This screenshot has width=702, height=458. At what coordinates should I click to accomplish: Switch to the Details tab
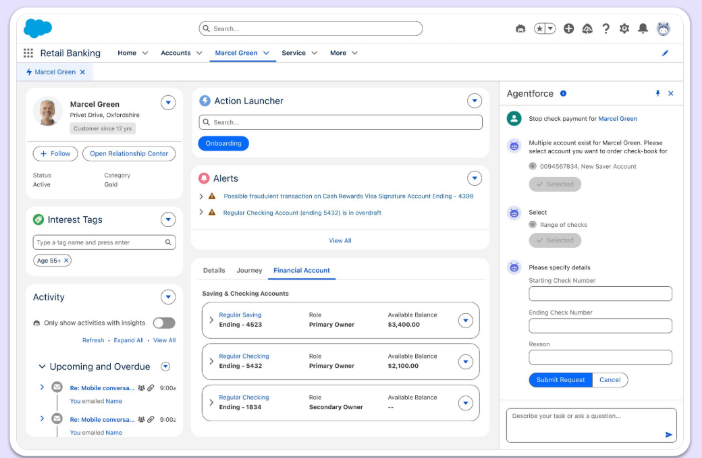click(214, 270)
